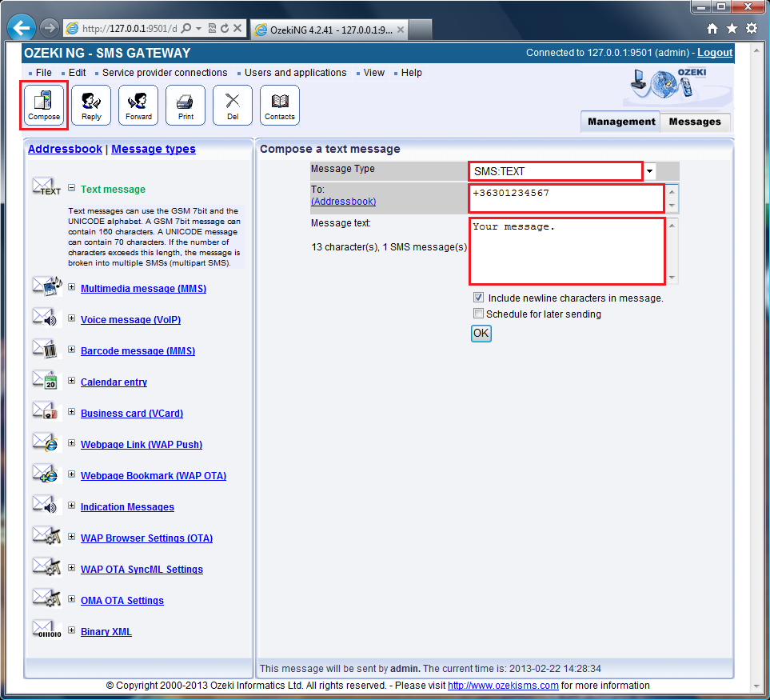Open the Addressbook heading link
The height and width of the screenshot is (700, 770).
65,149
